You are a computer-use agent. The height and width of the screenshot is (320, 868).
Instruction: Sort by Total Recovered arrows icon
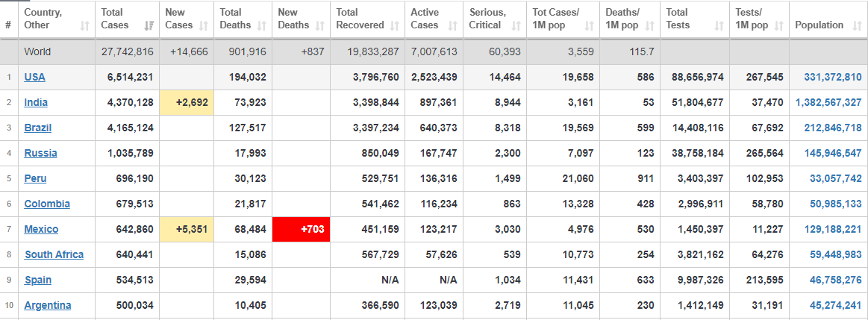[395, 25]
